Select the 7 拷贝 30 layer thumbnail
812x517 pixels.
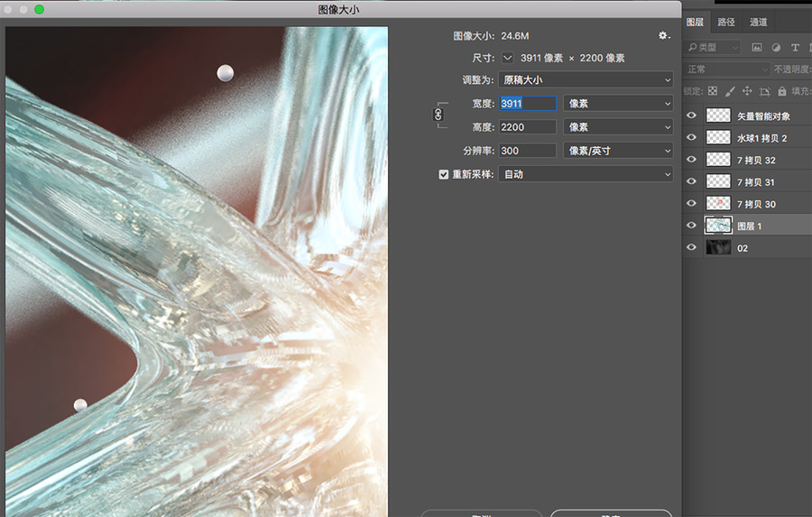coord(718,203)
